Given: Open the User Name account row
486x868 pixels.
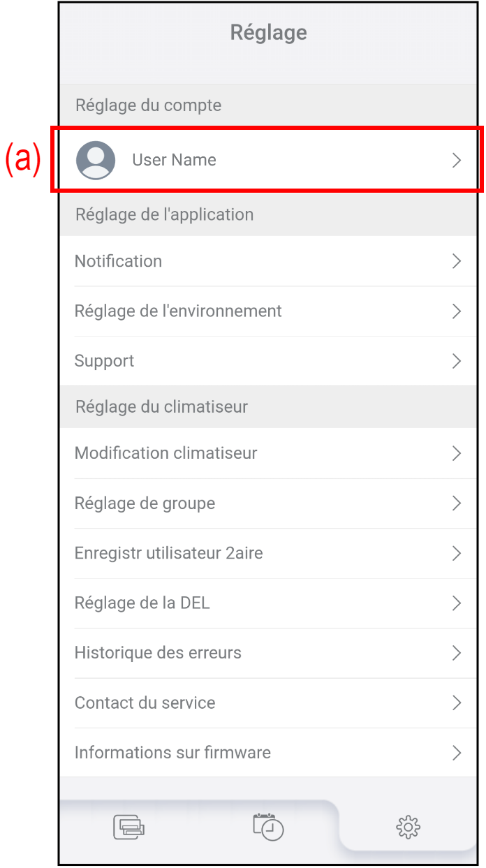Looking at the screenshot, I should [x=175, y=160].
